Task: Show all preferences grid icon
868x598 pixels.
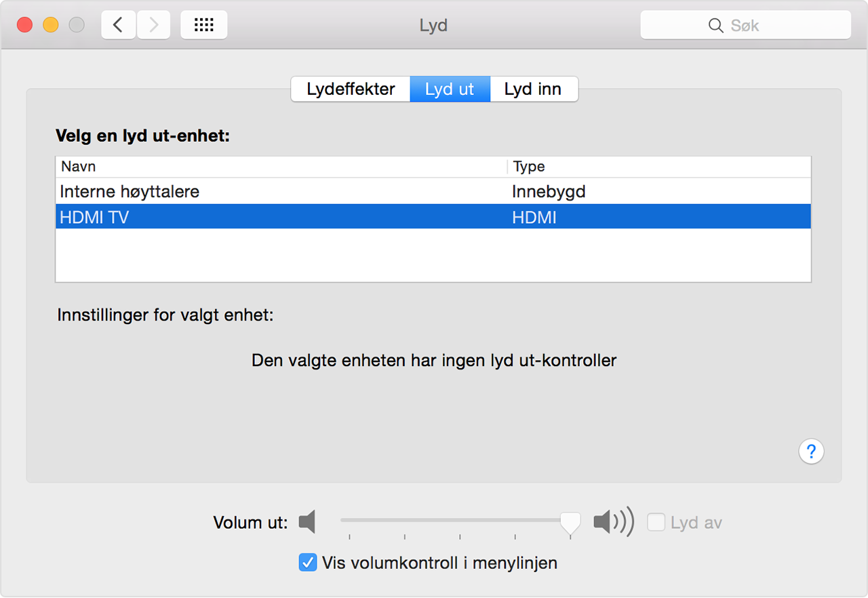Action: pos(204,25)
